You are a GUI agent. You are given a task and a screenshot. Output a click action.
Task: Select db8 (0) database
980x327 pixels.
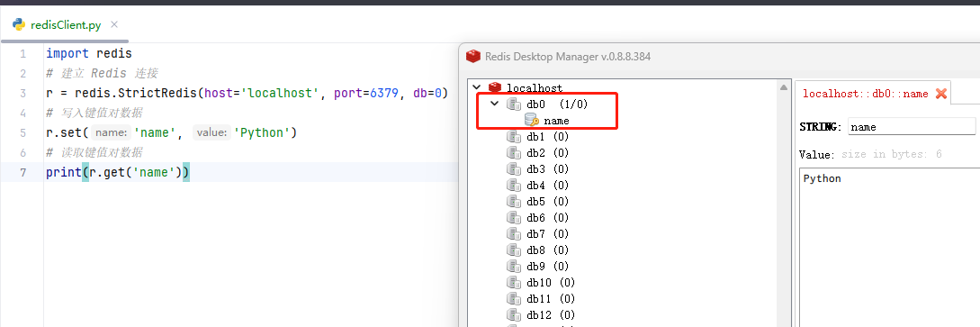click(x=547, y=250)
